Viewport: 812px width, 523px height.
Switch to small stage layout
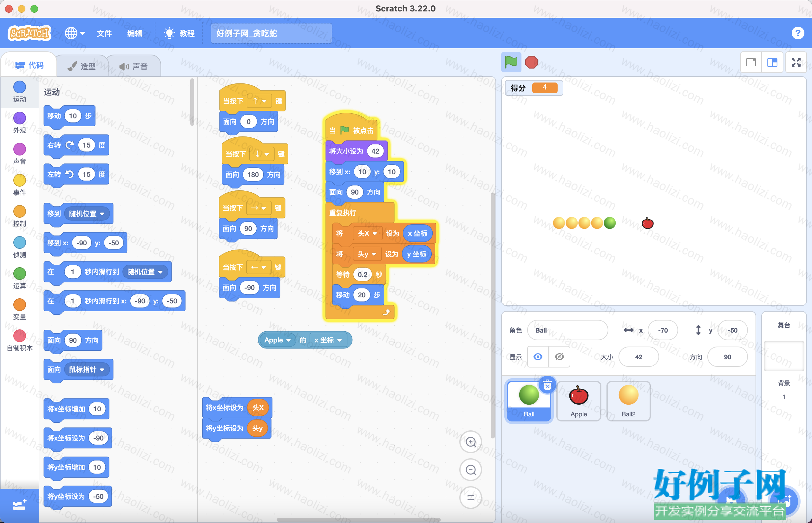(751, 62)
